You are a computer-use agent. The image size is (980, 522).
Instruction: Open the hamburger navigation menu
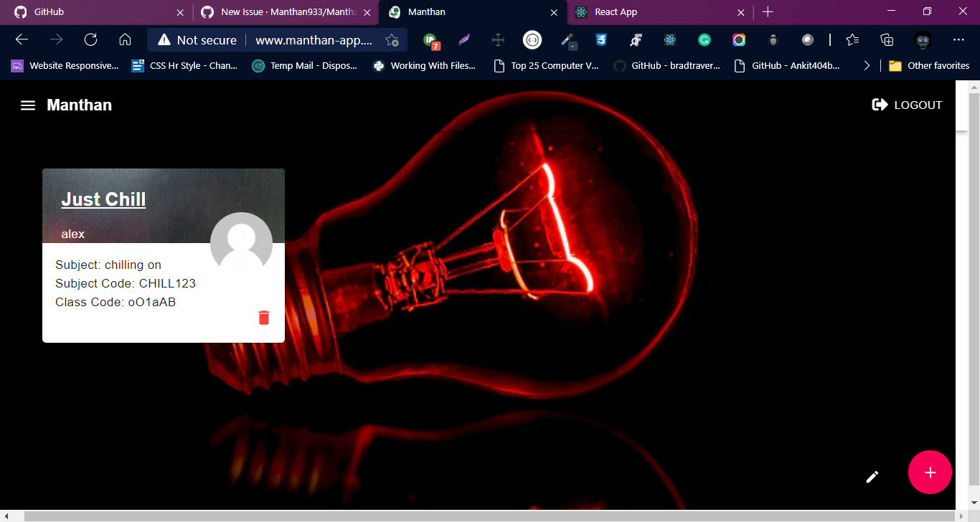[28, 105]
